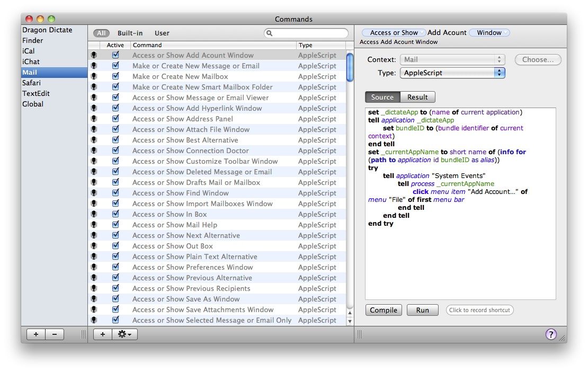Click to record shortcut field
588x372 pixels.
click(x=479, y=310)
